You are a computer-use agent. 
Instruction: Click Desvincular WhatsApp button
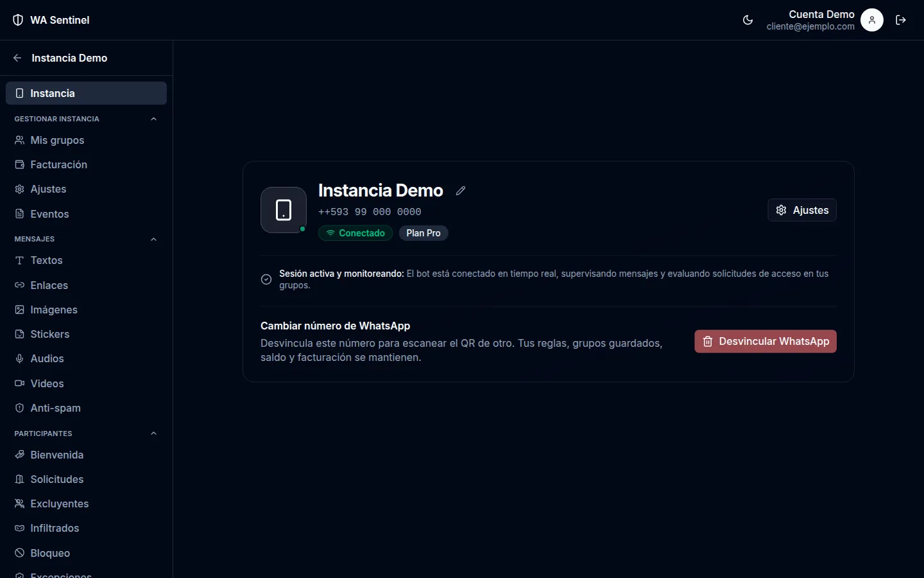pyautogui.click(x=766, y=341)
